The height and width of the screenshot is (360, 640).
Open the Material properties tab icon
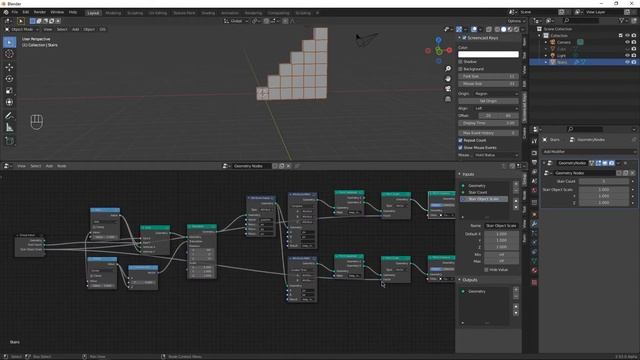click(x=534, y=271)
